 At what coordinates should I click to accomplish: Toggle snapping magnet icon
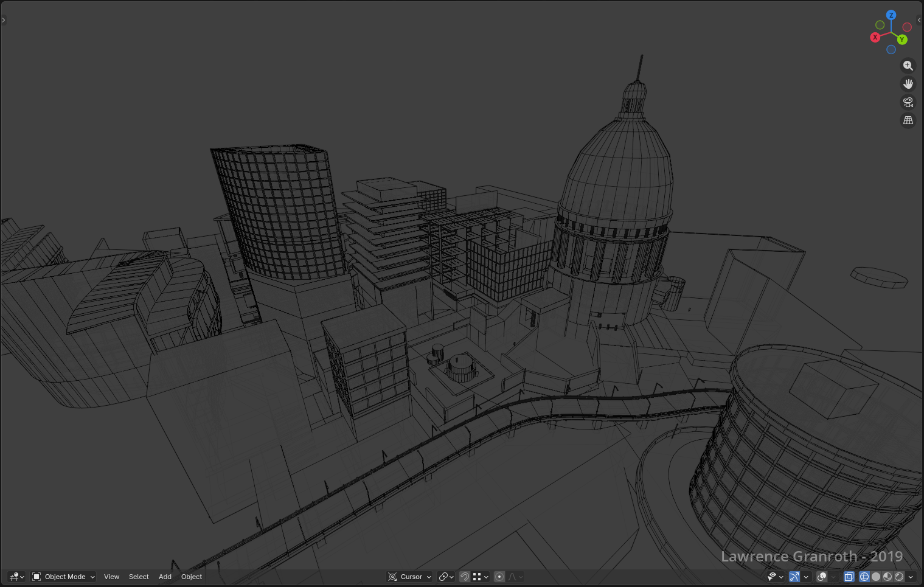pyautogui.click(x=465, y=577)
